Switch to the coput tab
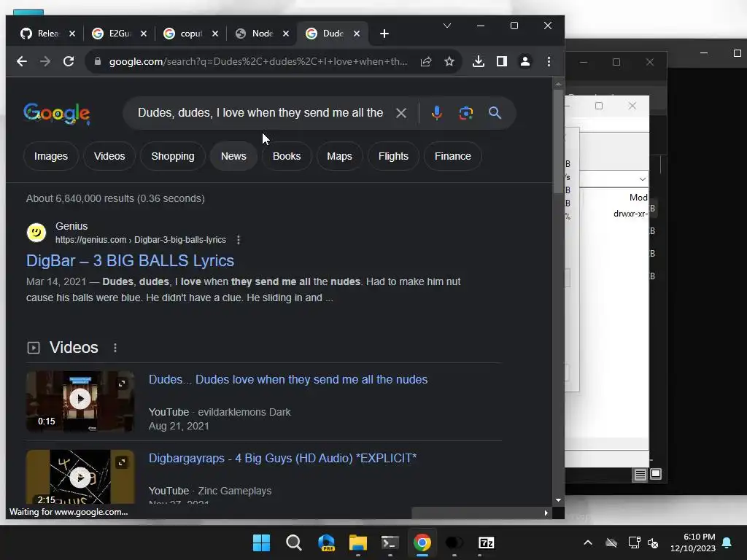747x560 pixels. point(184,34)
